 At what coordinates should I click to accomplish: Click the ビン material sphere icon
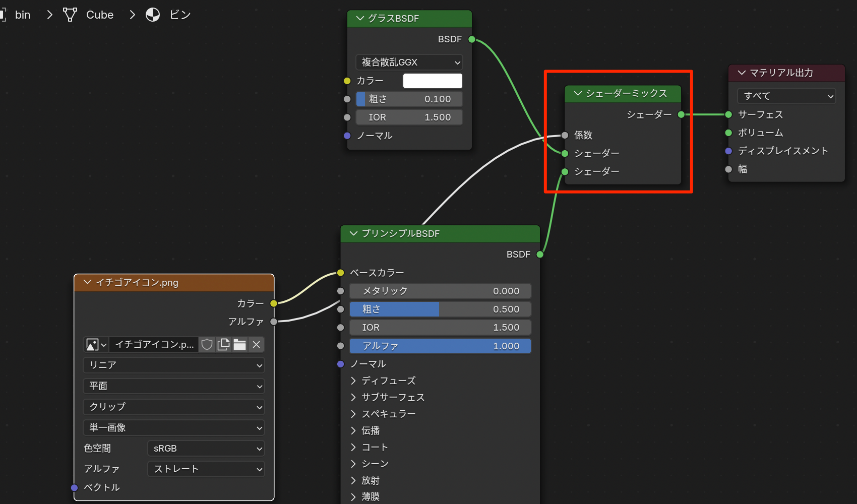pos(153,15)
